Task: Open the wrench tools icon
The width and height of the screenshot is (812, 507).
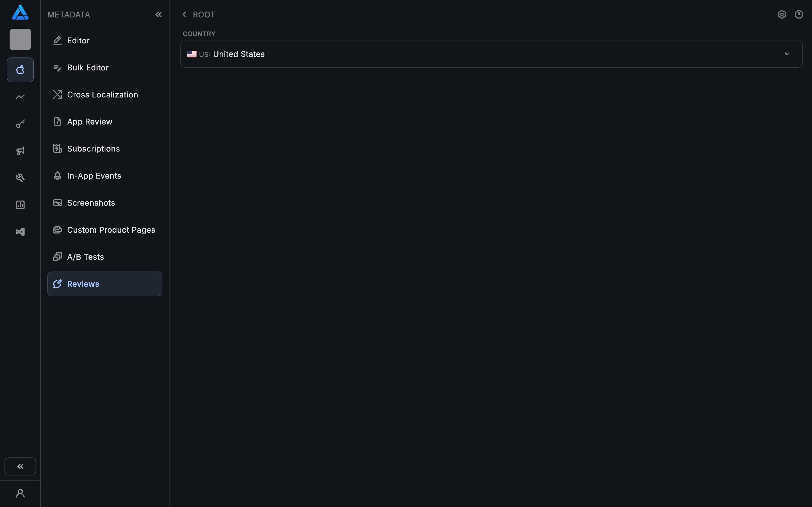Action: point(20,178)
